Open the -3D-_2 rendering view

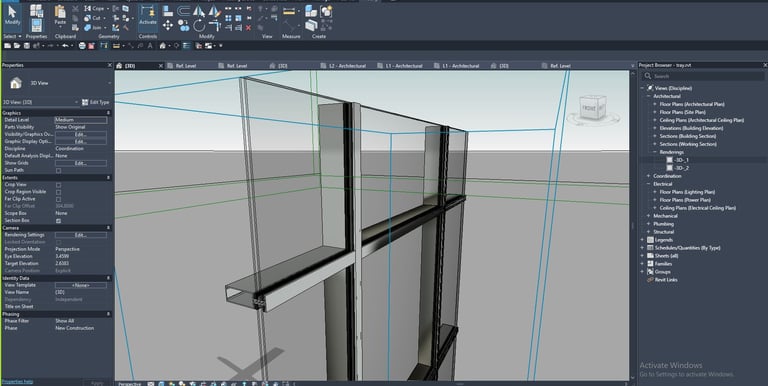[682, 168]
